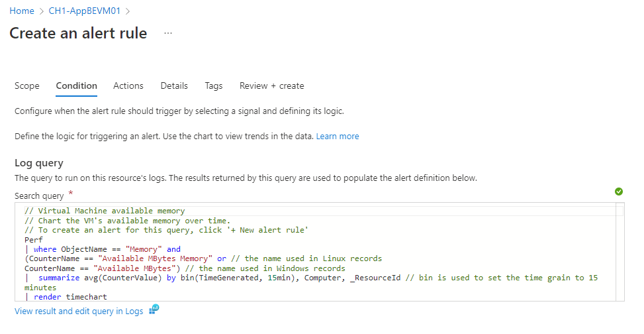Screen dimensions: 644x334
Task: Open the Actions tab
Action: point(128,85)
